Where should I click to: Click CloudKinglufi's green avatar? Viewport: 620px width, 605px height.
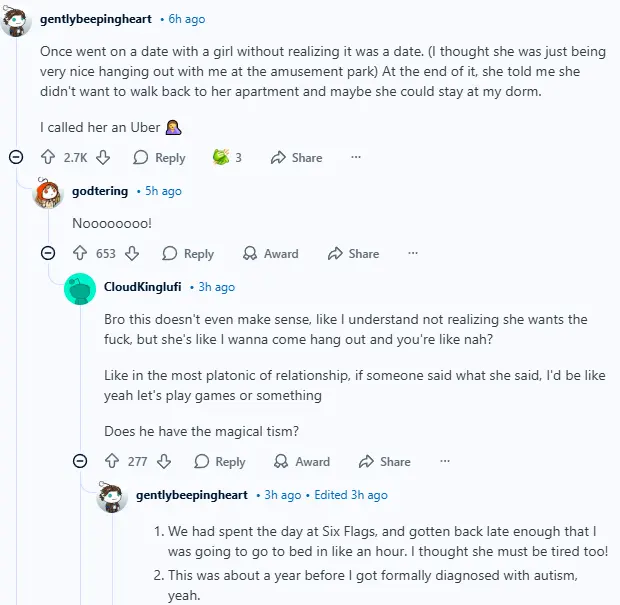click(x=80, y=288)
